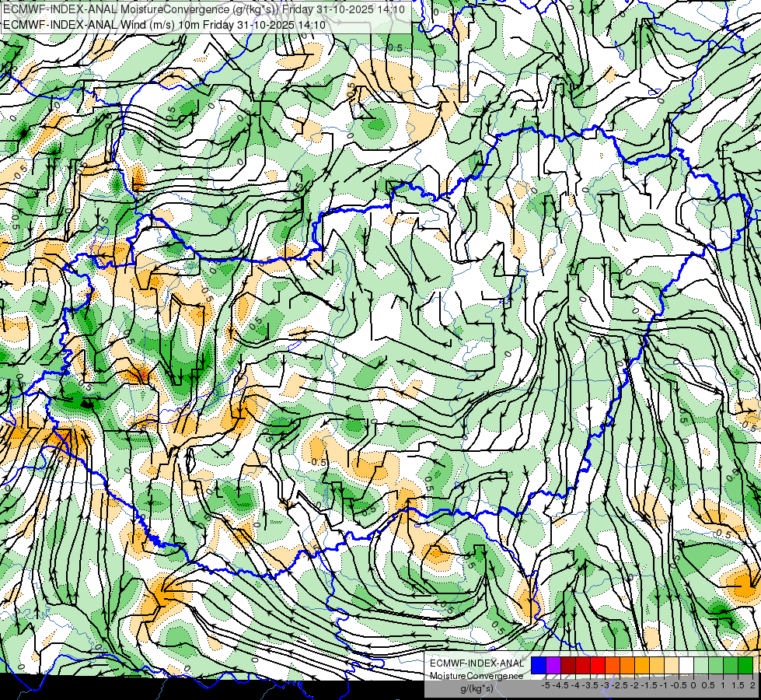Screen dimensions: 761x700
Task: Click the pale peach swatch between -1 and -0.5
Action: (672, 666)
